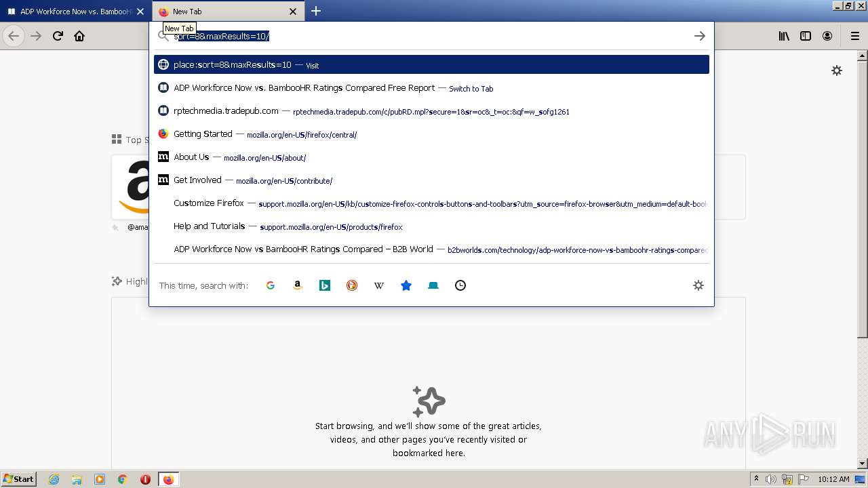Open Help and Tutorials suggestion
Image resolution: width=868 pixels, height=488 pixels.
[431, 226]
